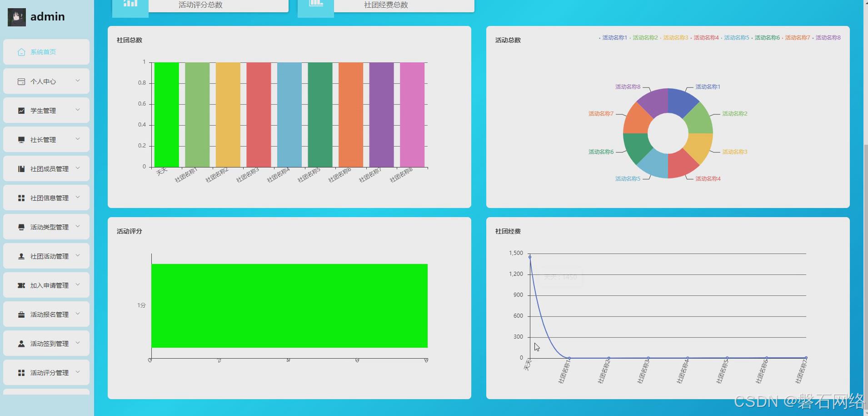
Task: Click the admin avatar image
Action: pyautogui.click(x=17, y=17)
